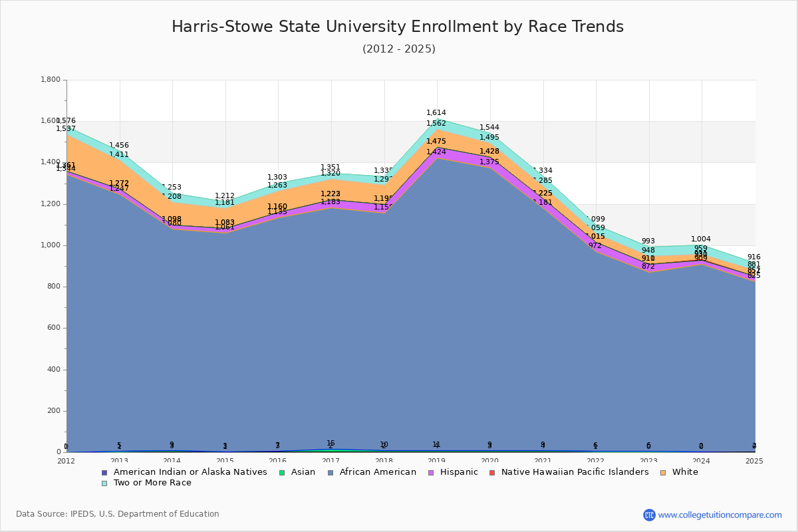Click the CTC logo icon
Screen dimensions: 798x532
coord(649,515)
